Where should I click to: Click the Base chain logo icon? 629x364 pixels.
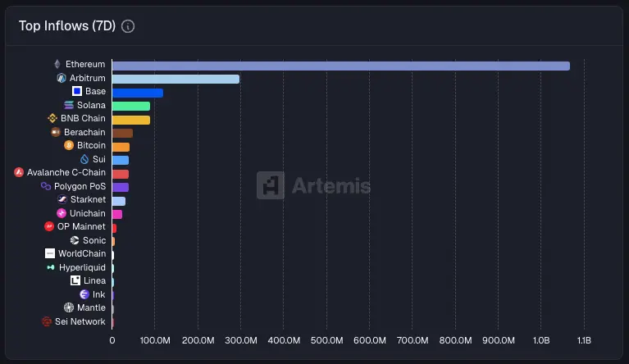[x=77, y=91]
